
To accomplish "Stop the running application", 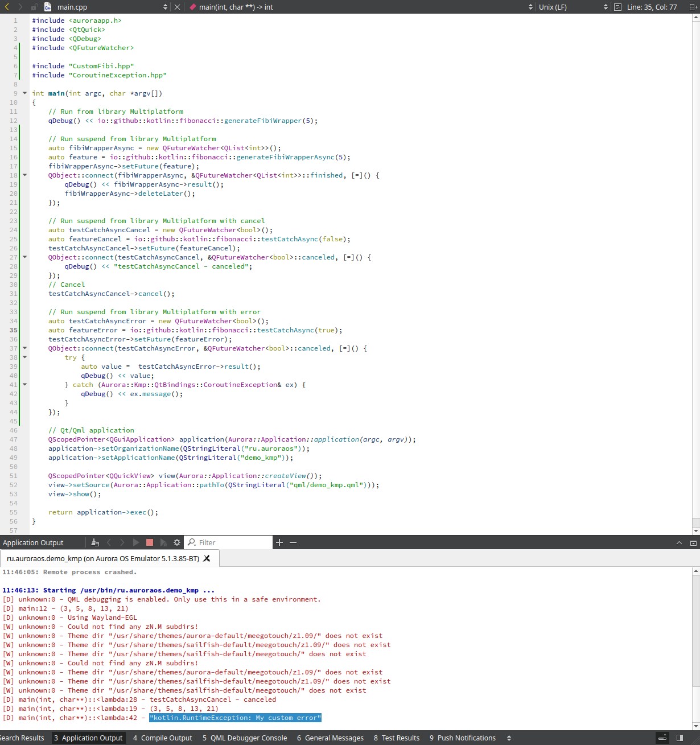I will (x=150, y=542).
